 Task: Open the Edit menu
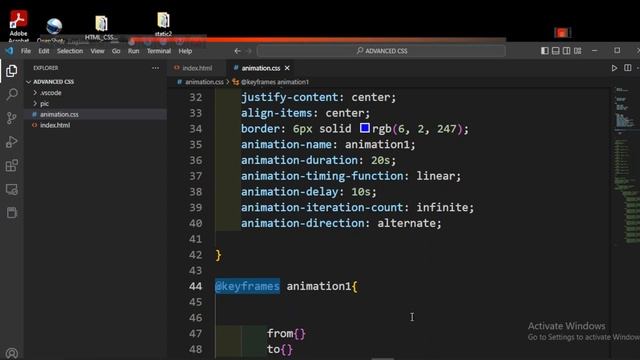[44, 51]
